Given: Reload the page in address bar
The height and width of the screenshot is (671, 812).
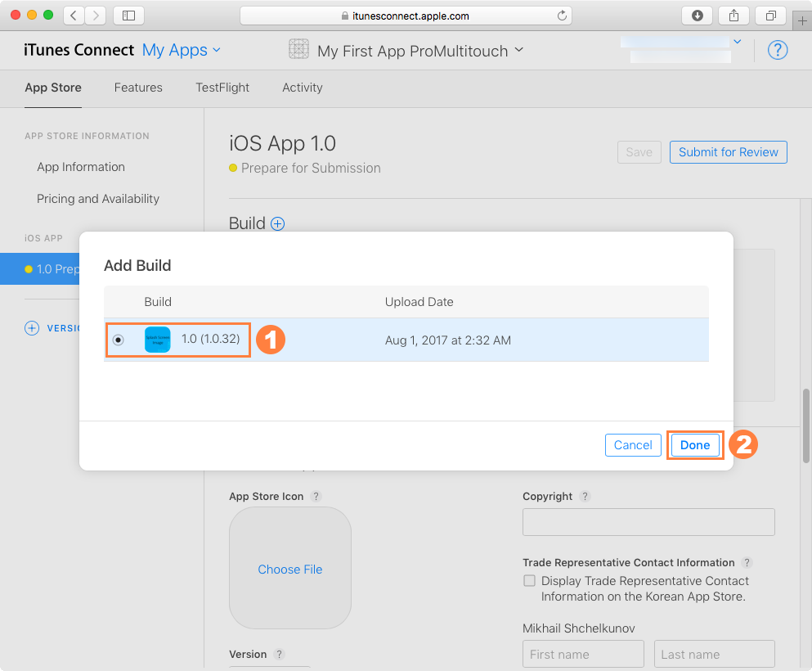Looking at the screenshot, I should tap(562, 16).
